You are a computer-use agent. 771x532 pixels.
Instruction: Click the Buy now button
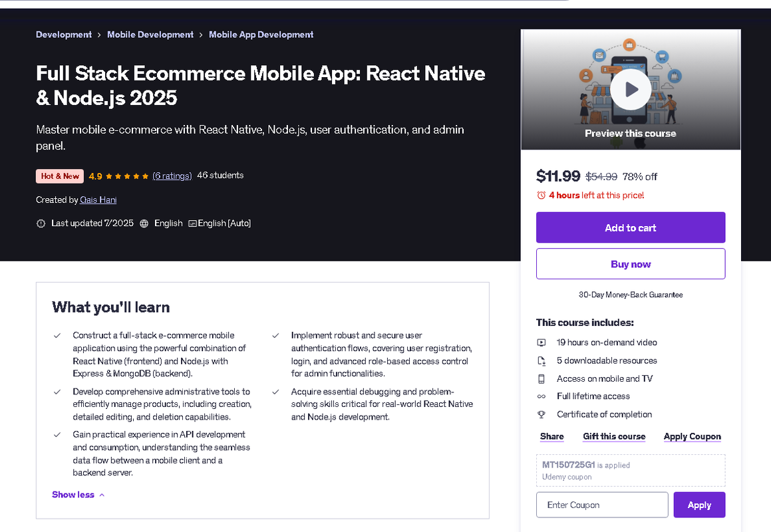631,264
